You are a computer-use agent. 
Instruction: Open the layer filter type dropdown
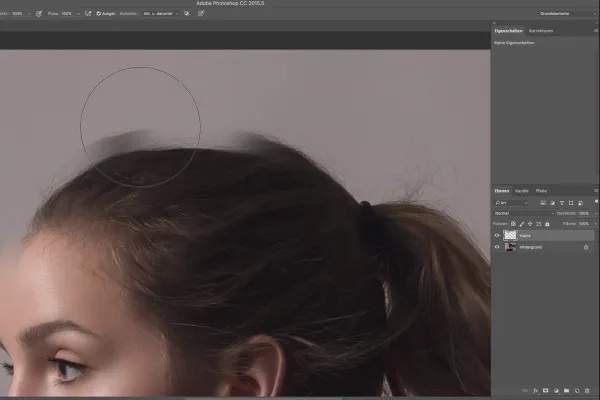[x=512, y=203]
